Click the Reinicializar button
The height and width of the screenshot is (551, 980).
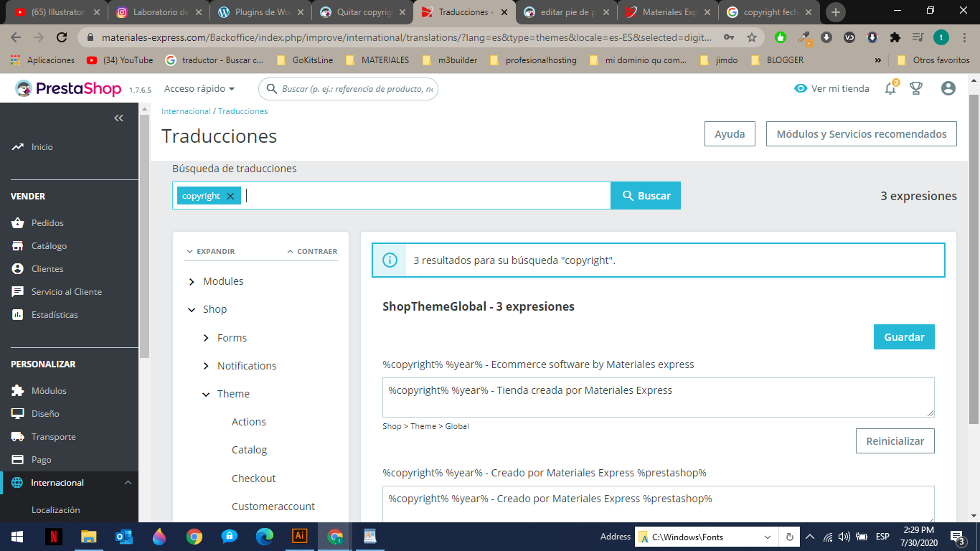coord(895,441)
